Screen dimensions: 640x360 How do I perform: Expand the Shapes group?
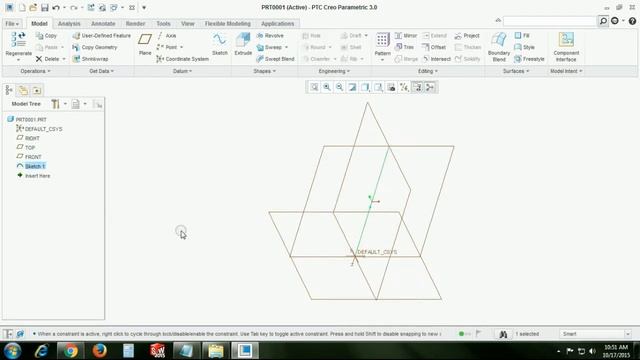coord(264,71)
